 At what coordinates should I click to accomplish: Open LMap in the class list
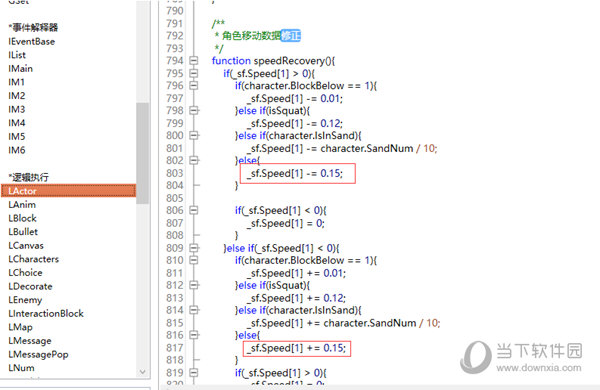click(x=20, y=327)
